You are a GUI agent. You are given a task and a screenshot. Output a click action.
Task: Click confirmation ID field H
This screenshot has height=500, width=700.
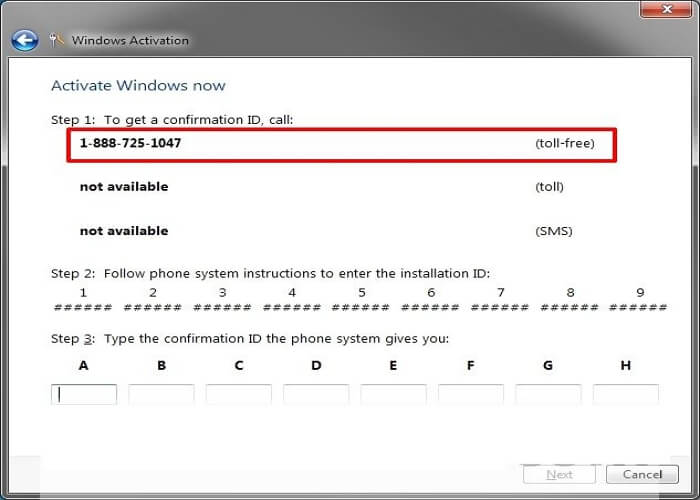click(x=626, y=395)
